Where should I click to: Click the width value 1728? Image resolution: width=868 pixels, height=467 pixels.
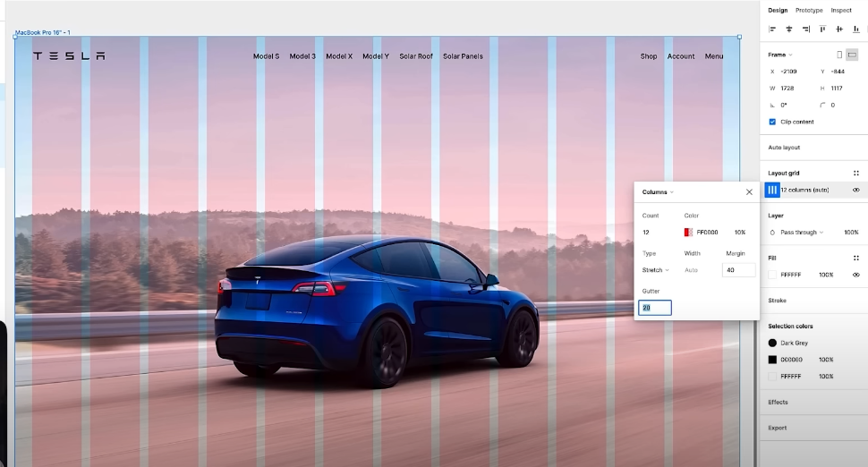pos(787,88)
